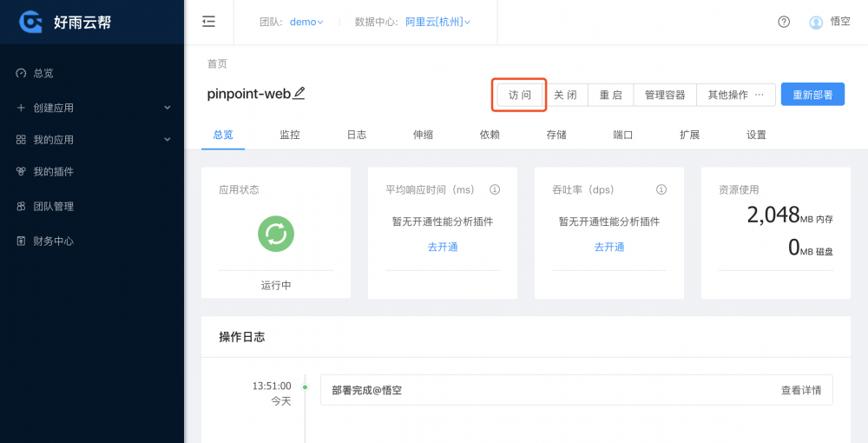
Task: Click 去开通 under 吞吐率
Action: click(x=609, y=247)
